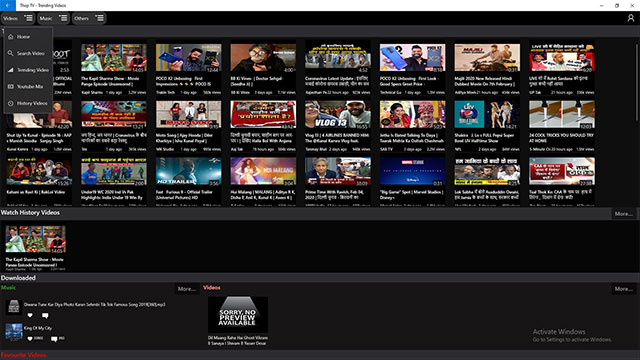The height and width of the screenshot is (360, 640).
Task: Play Under19 WC Ind Vs Pak highlights
Action: [113, 171]
